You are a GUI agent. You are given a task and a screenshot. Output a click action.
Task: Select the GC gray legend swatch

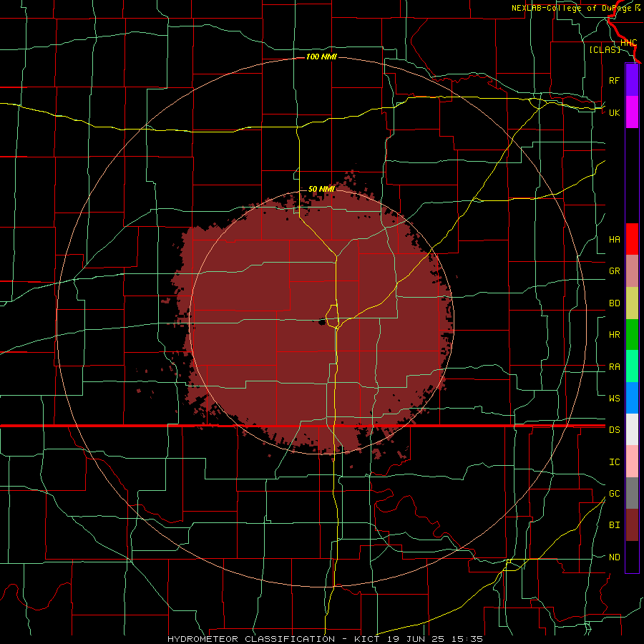click(x=632, y=493)
